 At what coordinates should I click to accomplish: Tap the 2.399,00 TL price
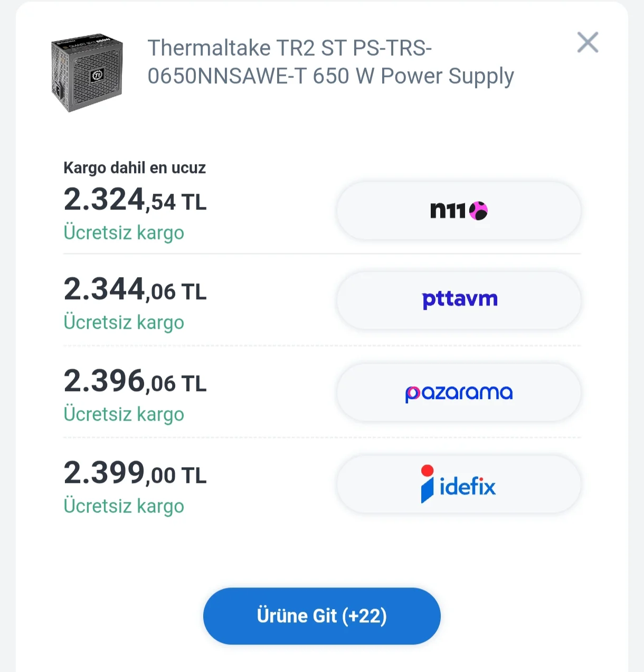click(x=135, y=474)
